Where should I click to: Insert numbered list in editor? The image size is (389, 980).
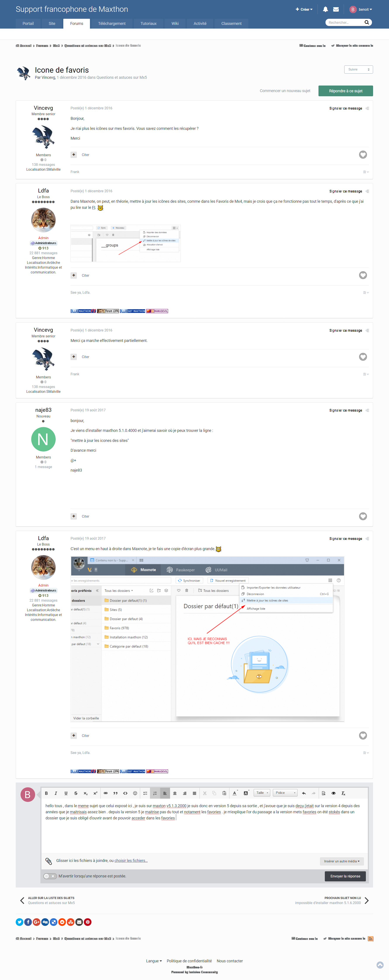click(x=155, y=793)
